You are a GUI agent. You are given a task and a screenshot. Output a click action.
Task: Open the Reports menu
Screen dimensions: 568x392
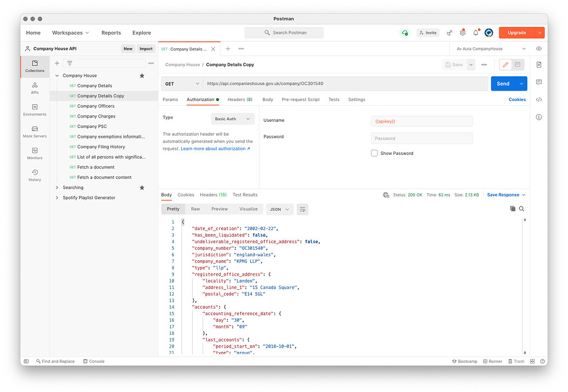click(x=111, y=32)
